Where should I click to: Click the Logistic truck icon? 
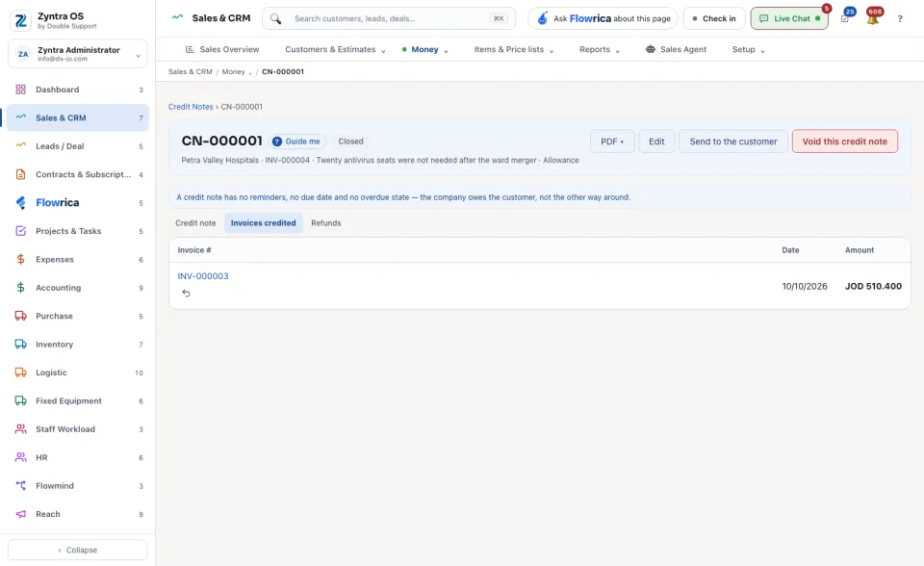click(20, 372)
